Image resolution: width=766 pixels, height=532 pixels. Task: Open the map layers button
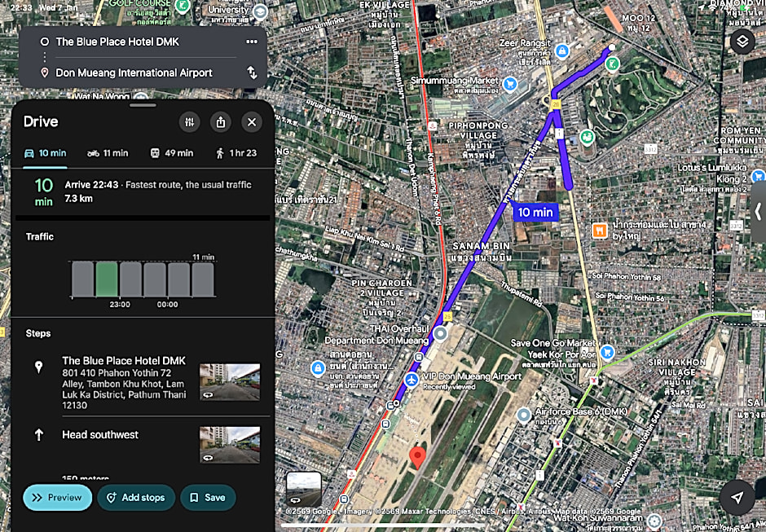coord(742,41)
